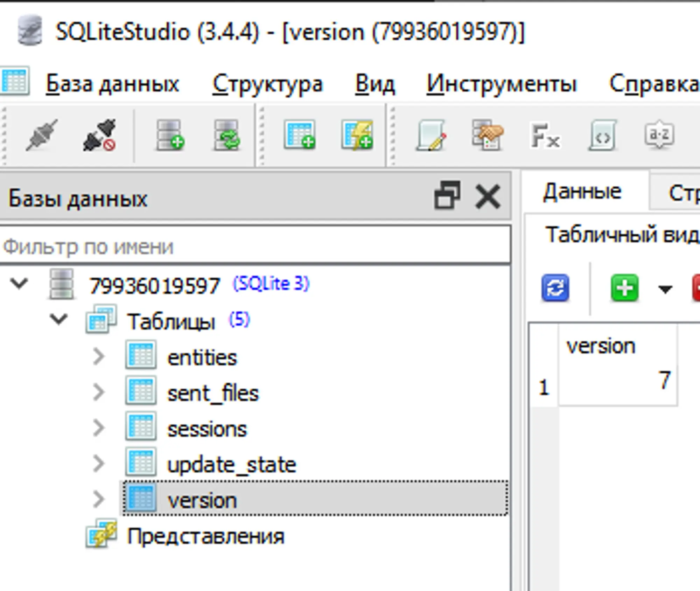Click the Create view lightning icon

(357, 135)
